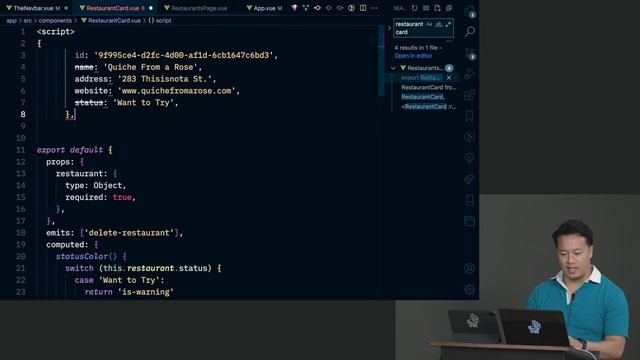
Task: Open the Manage gear icon
Action: tap(470, 289)
